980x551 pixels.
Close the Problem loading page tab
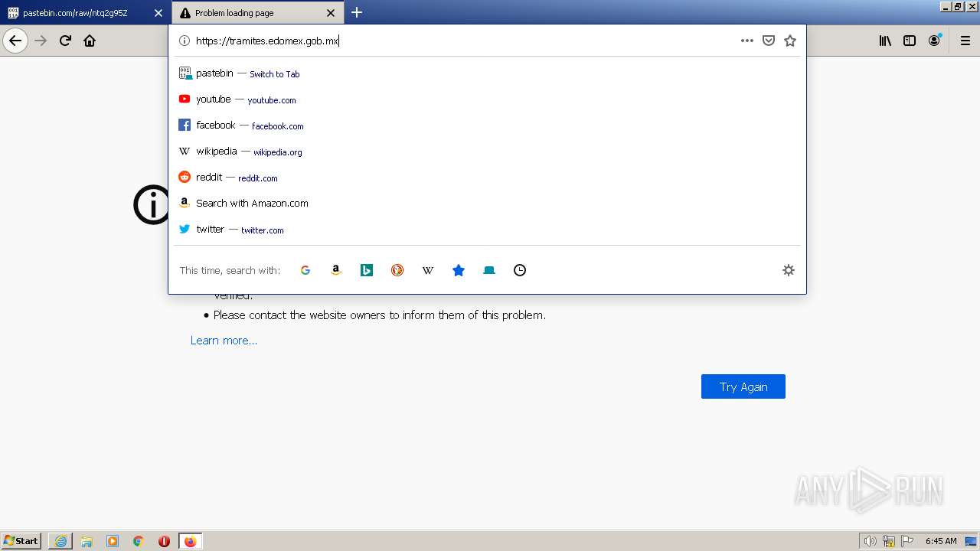point(331,13)
